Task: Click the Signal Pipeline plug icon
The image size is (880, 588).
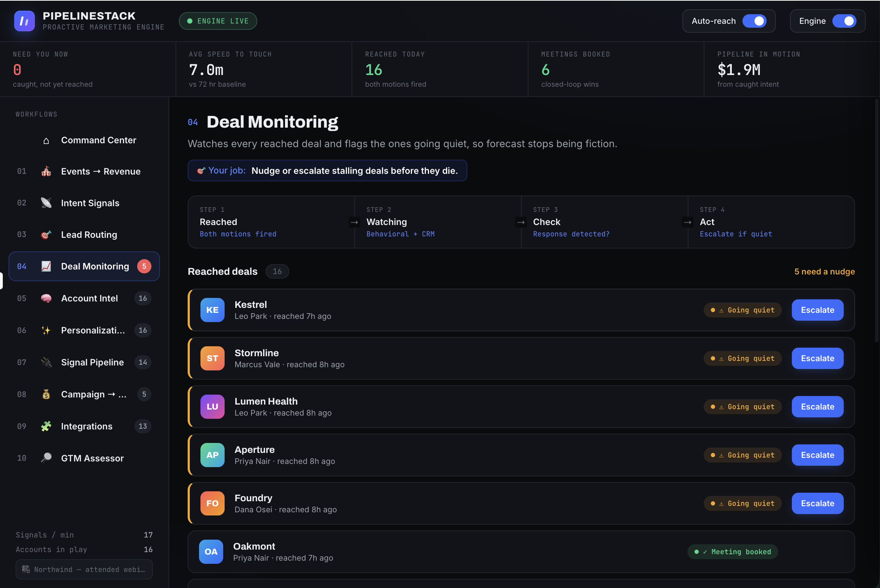Action: pos(46,362)
